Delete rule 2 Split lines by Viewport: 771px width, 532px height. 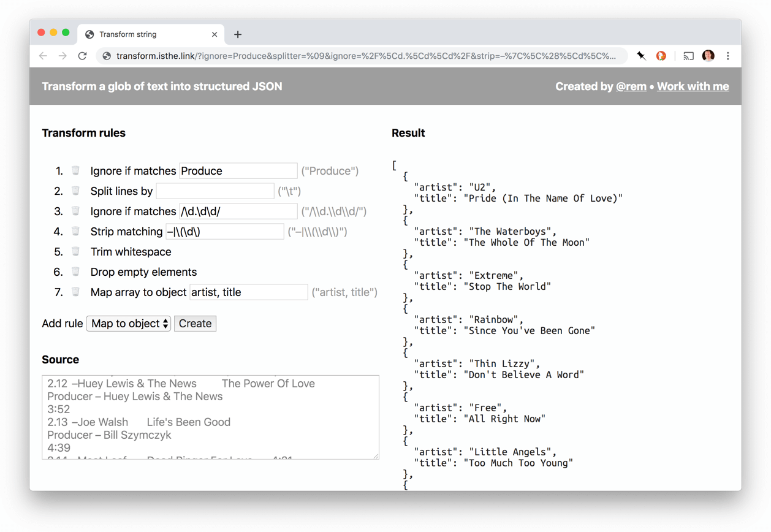coord(75,191)
